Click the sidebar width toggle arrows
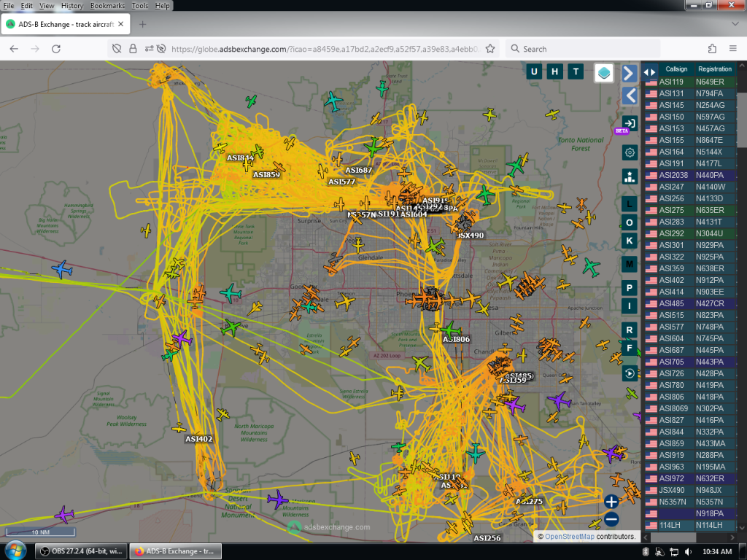This screenshot has width=747, height=560. pyautogui.click(x=649, y=72)
